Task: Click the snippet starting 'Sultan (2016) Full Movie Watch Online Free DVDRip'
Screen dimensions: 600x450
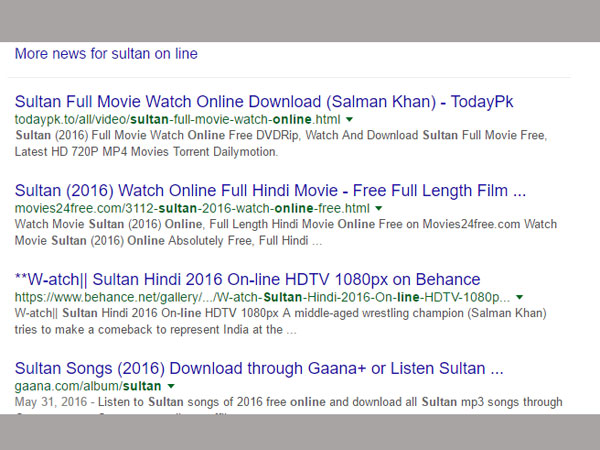Action: click(281, 143)
